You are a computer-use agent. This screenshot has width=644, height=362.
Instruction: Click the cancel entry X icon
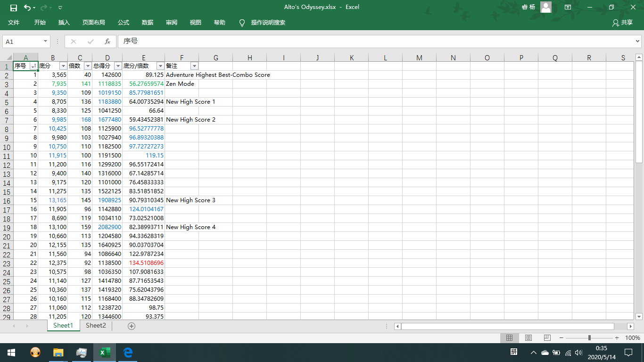pyautogui.click(x=74, y=41)
